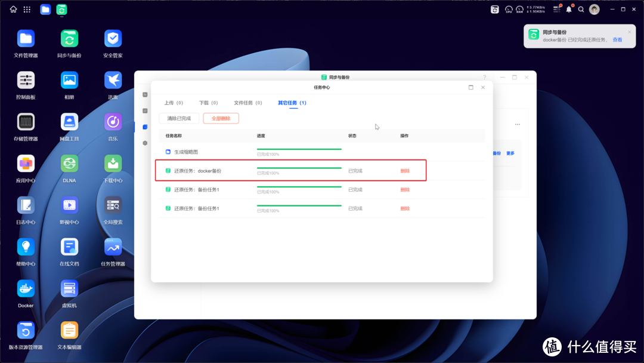The image size is (644, 363).
Task: Open 下载中心 desktop icon
Action: 113,164
